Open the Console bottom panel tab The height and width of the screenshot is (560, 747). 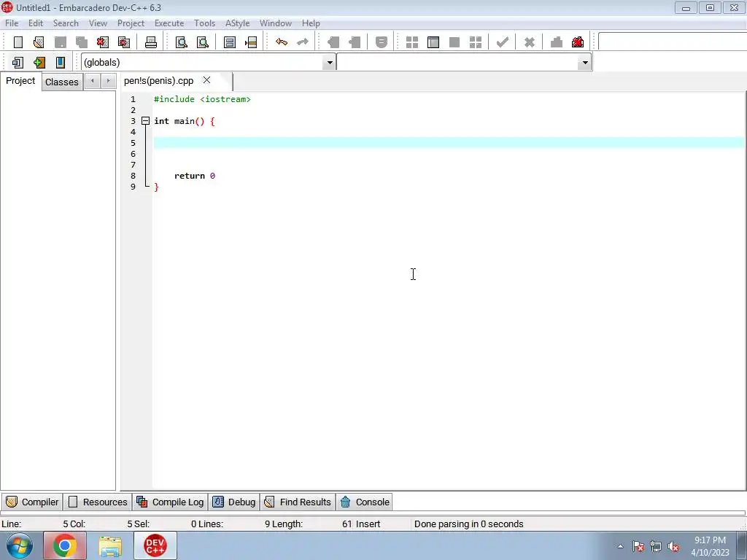(365, 502)
